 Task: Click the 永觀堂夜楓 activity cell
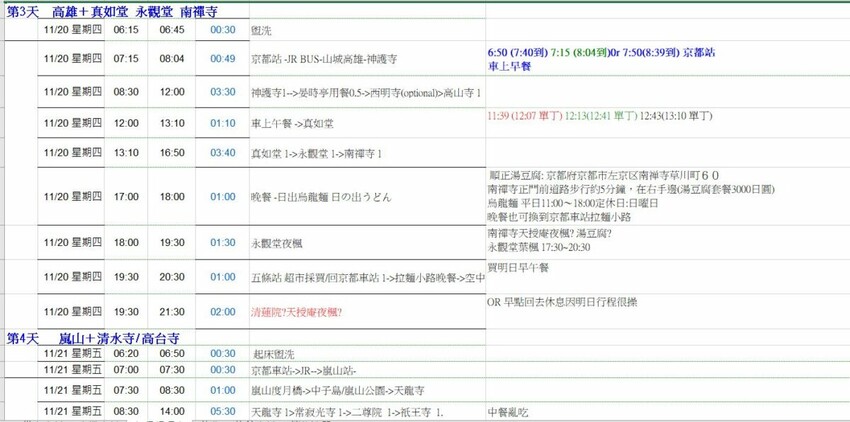[281, 242]
